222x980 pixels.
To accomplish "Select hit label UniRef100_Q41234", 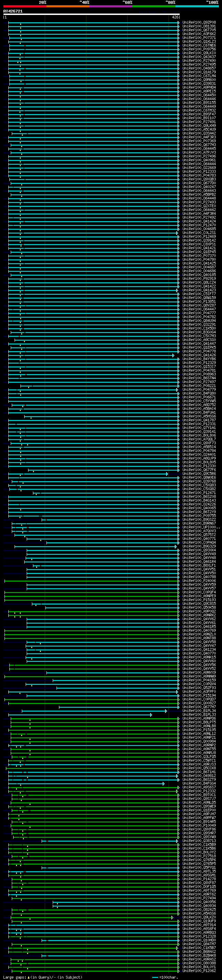I will click(199, 649).
